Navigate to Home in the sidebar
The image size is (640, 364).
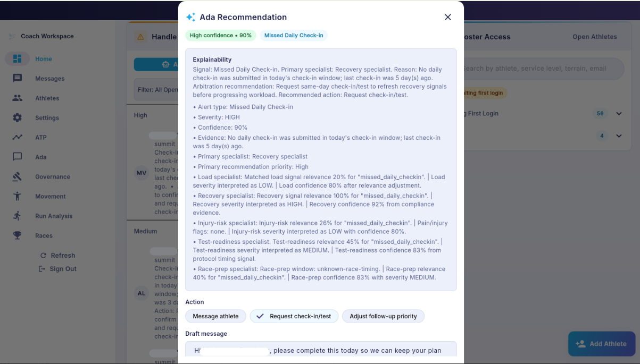(43, 59)
